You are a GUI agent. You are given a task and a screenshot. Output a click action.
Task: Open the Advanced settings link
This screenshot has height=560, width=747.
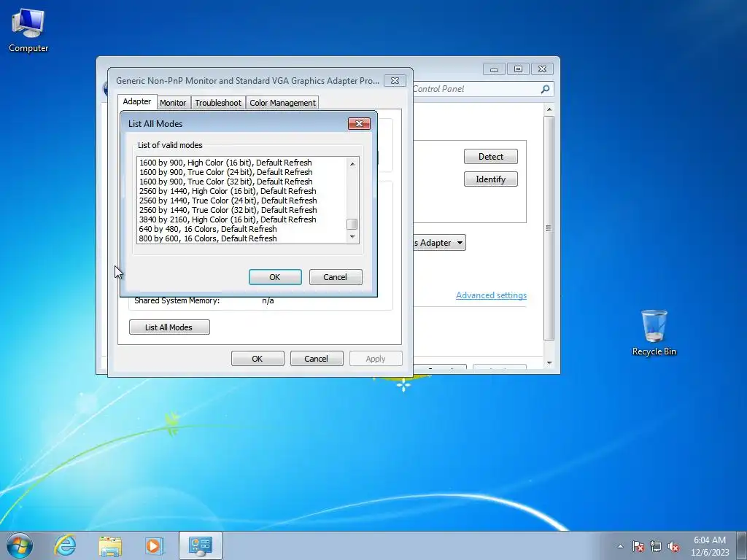[491, 295]
